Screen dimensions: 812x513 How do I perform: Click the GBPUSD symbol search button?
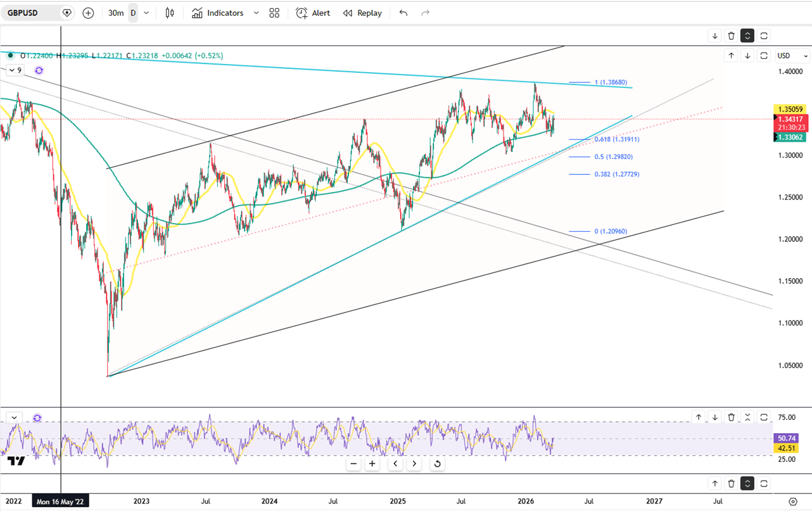click(30, 13)
